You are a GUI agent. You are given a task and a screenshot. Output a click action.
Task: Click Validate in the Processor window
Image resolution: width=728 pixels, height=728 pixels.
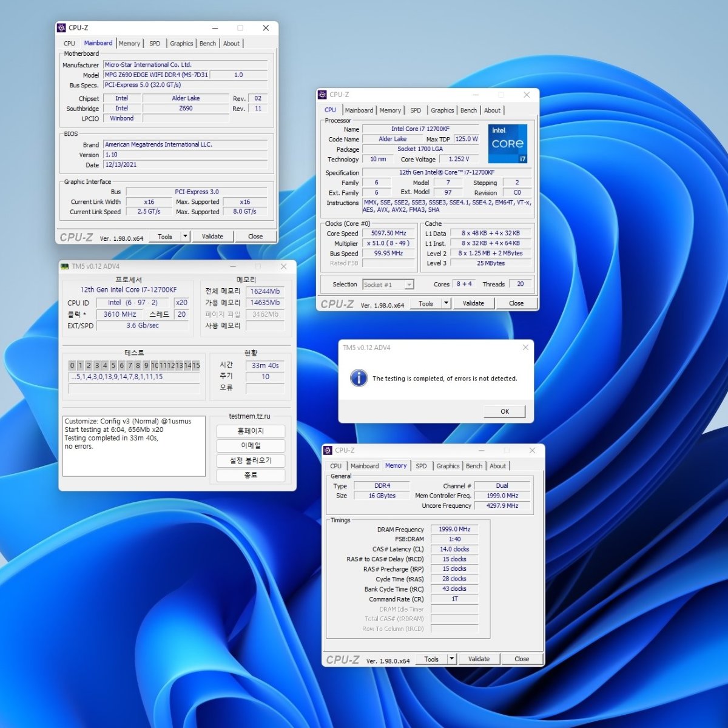(x=473, y=303)
